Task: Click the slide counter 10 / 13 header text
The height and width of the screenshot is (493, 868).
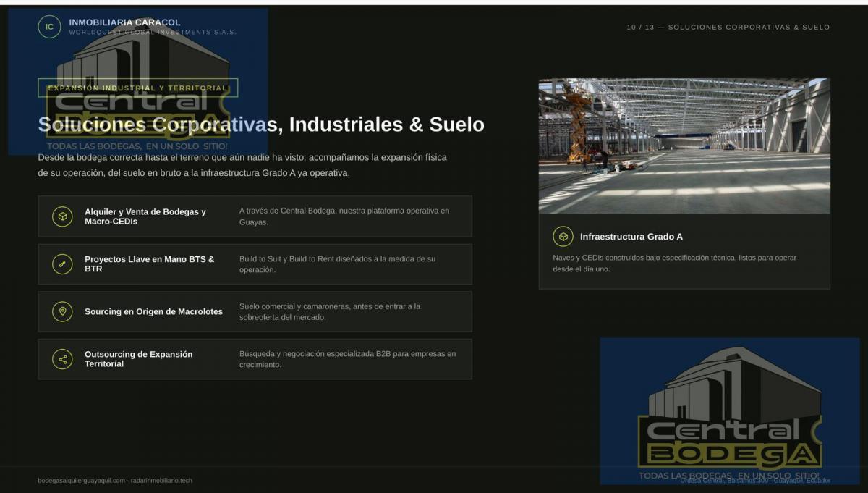Action: (728, 27)
